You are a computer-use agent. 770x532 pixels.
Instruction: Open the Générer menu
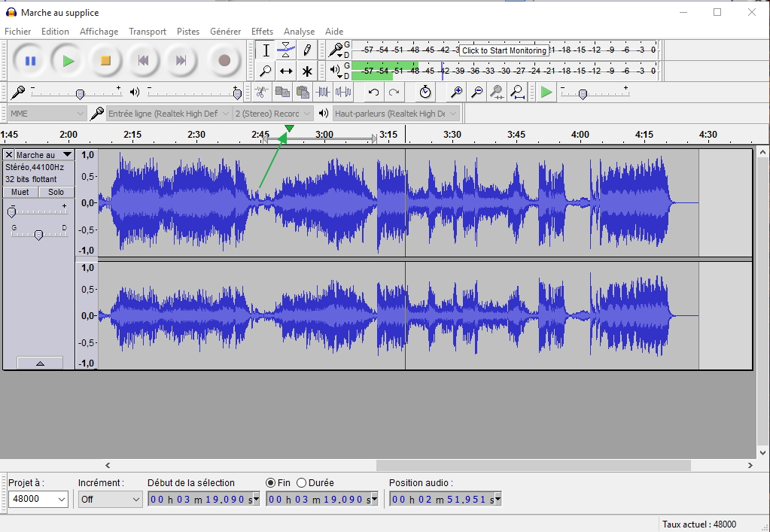(x=225, y=32)
